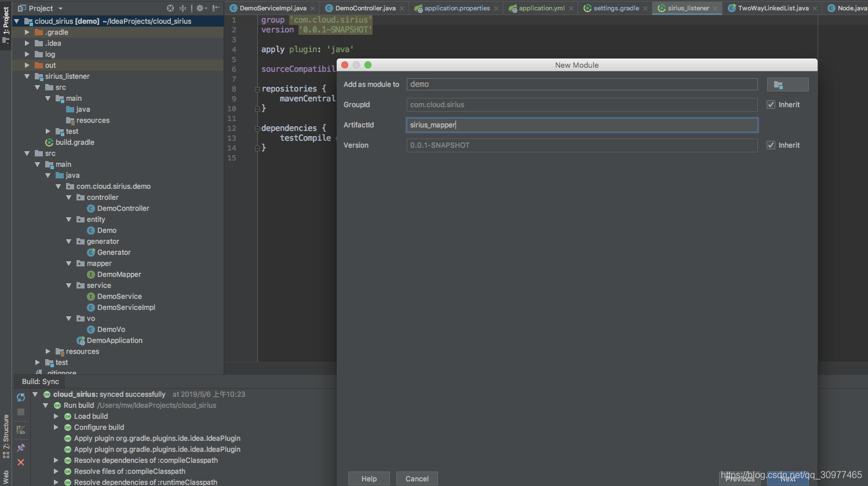Collapse com.cloud.sirius.demo package

coord(58,187)
